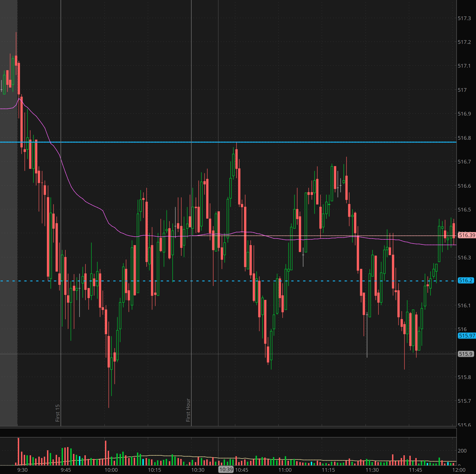Click the 516.39 price label bubble

point(466,235)
